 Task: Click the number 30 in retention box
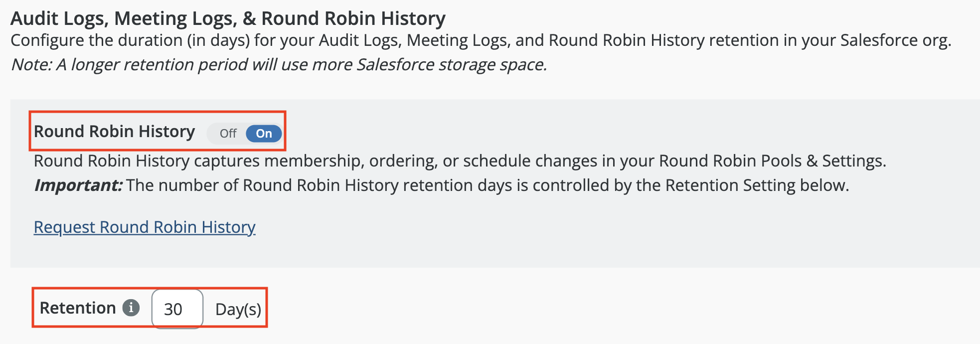[x=173, y=310]
